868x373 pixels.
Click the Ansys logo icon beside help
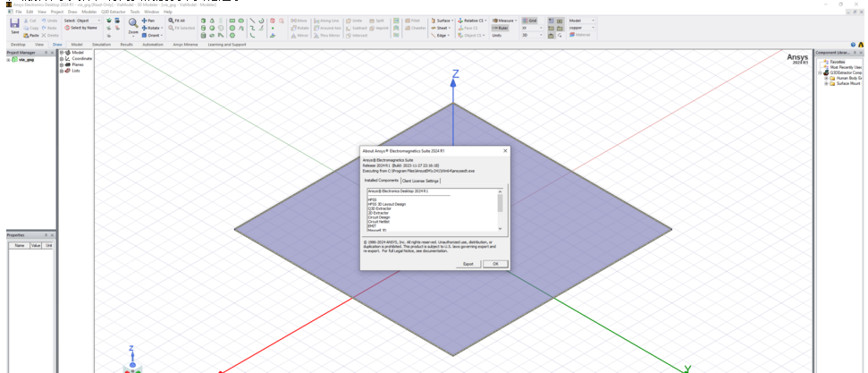click(x=861, y=45)
